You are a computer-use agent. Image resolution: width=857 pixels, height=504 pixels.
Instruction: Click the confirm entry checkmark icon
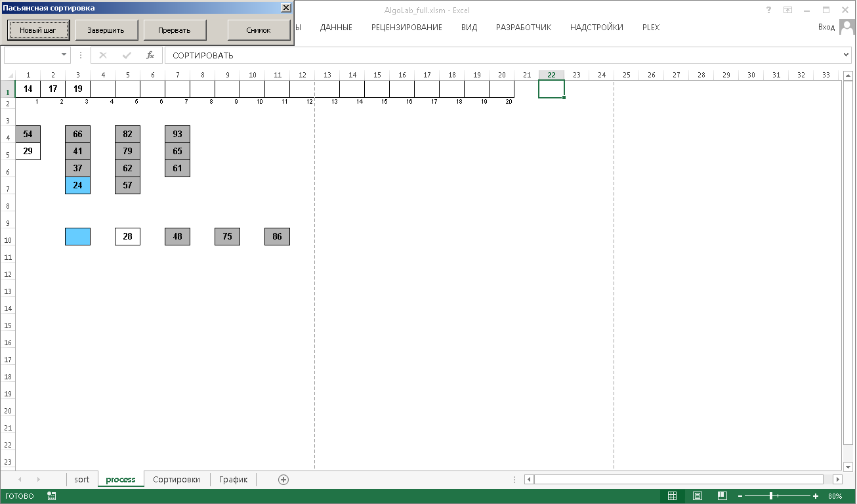[x=127, y=55]
